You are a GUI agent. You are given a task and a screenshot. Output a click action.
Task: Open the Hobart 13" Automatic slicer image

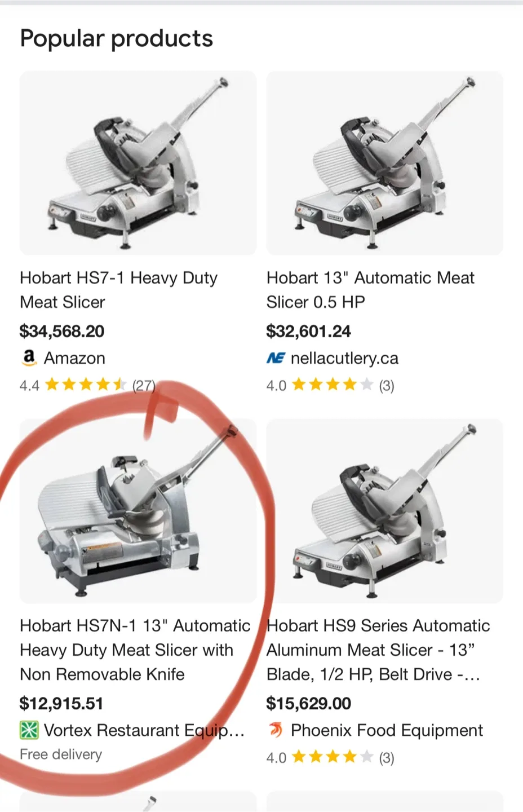pos(385,163)
